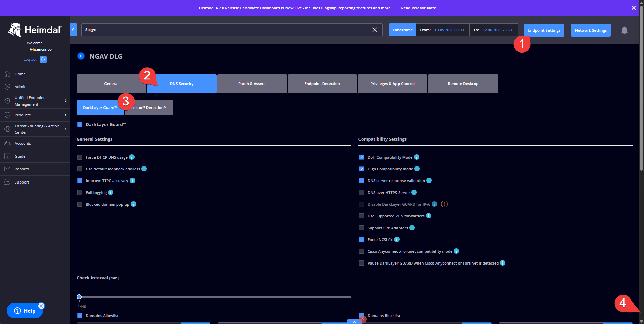Image resolution: width=644 pixels, height=324 pixels.
Task: Click the Unified Endpoint Management icon
Action: pyautogui.click(x=7, y=101)
